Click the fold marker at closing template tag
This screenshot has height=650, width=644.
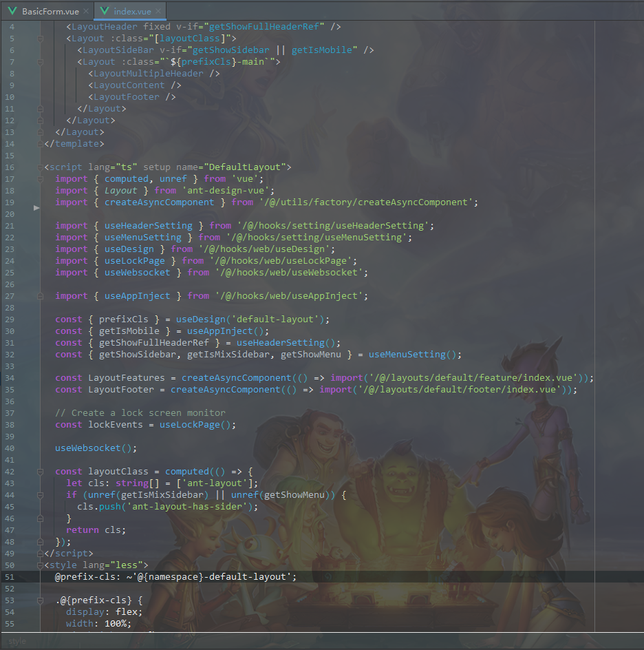pyautogui.click(x=40, y=144)
